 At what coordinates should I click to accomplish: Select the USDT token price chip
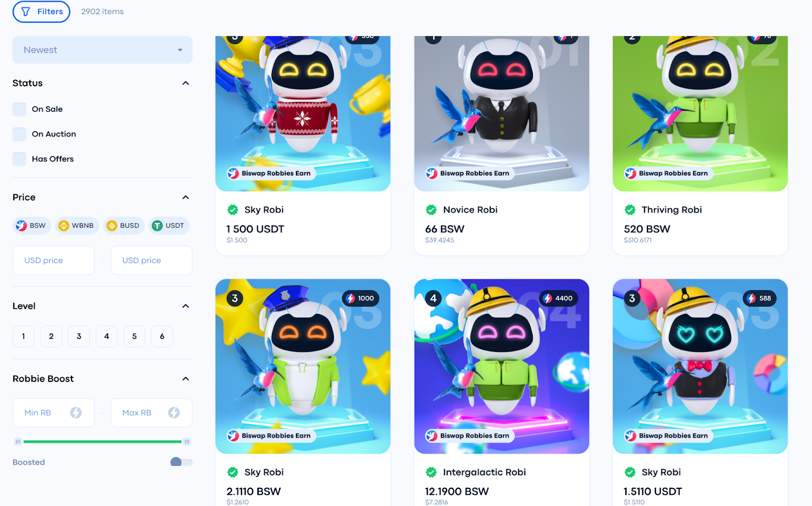[168, 226]
